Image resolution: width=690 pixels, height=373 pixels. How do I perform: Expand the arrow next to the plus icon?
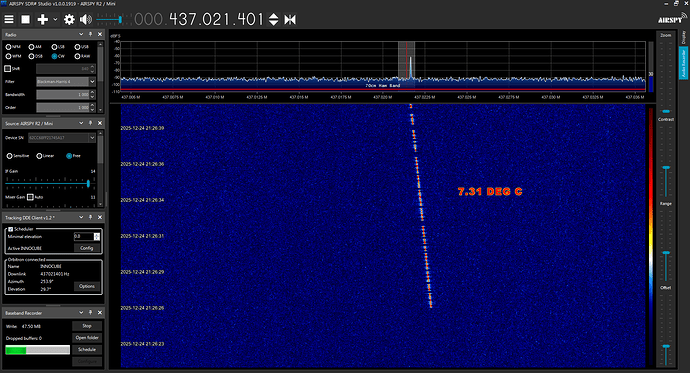55,19
